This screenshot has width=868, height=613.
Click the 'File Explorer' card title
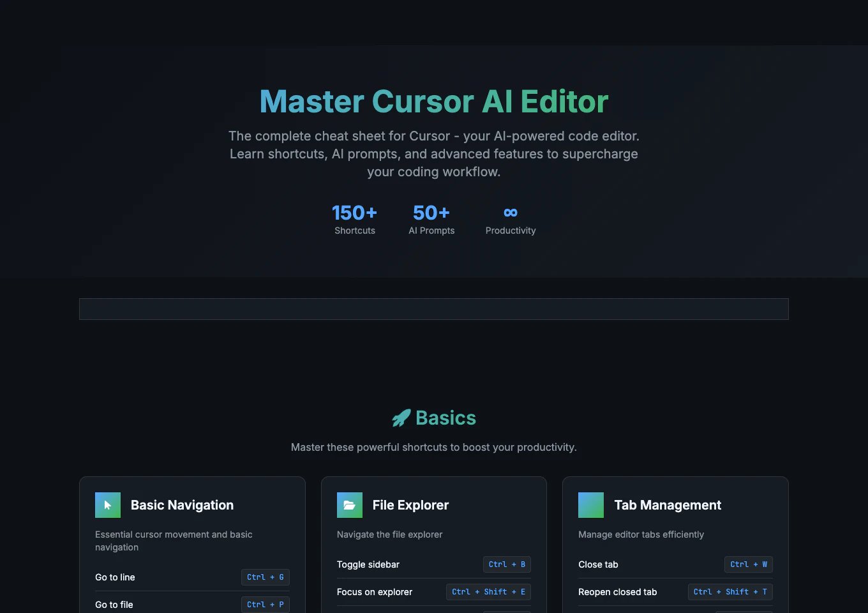pos(410,505)
